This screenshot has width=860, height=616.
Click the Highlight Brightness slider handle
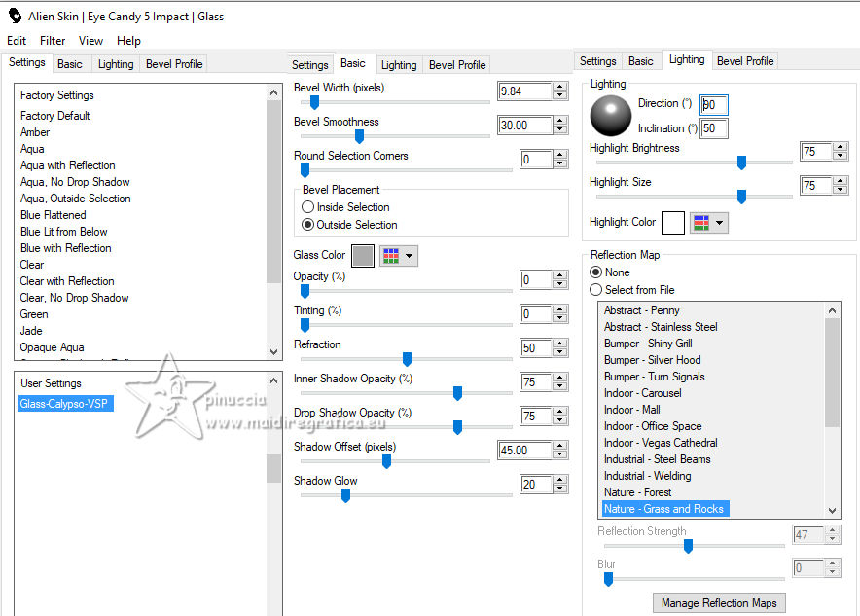point(741,163)
